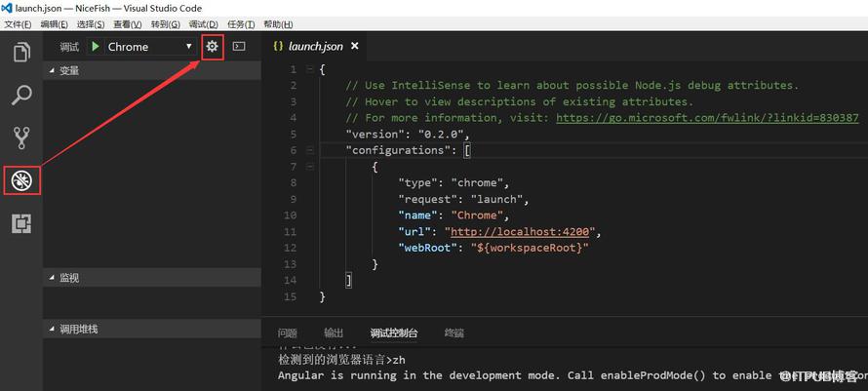This screenshot has width=868, height=391.
Task: Open the Search view icon
Action: pos(21,96)
